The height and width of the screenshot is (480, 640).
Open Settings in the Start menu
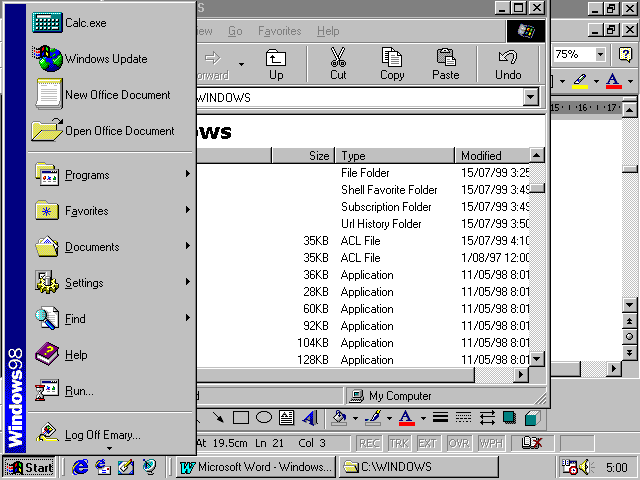[x=110, y=283]
